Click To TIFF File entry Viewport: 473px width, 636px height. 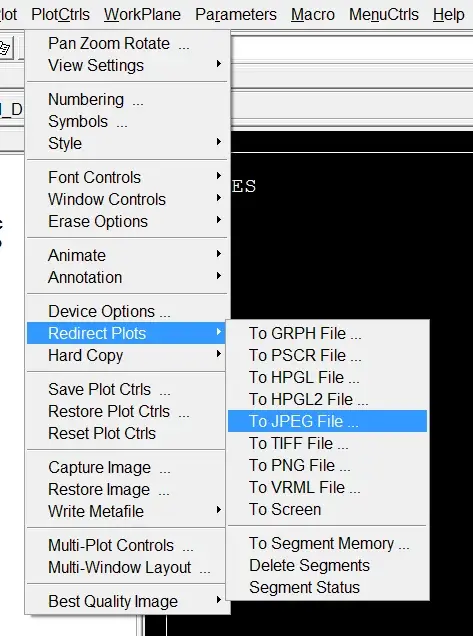(x=327, y=443)
